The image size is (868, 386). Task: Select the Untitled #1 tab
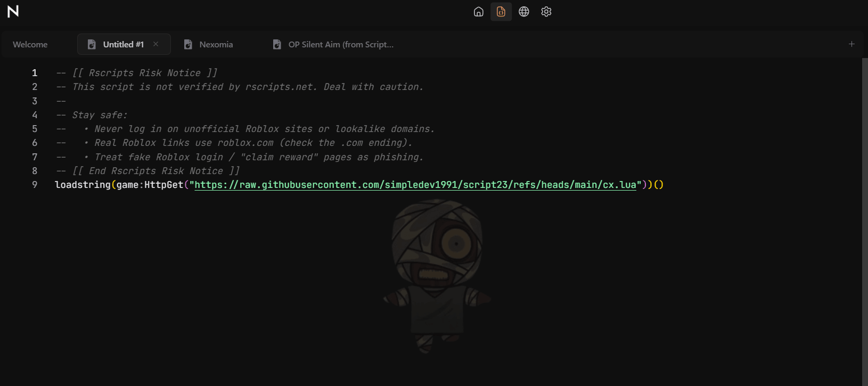pos(124,44)
